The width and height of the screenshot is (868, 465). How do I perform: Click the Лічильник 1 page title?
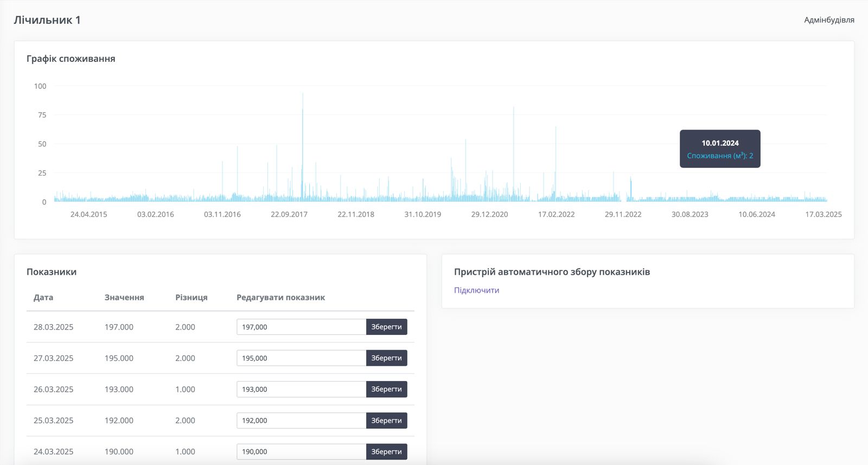[47, 20]
